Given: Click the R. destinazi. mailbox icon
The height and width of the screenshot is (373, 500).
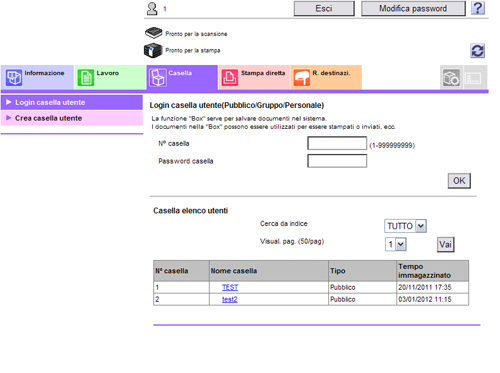Looking at the screenshot, I should click(302, 78).
